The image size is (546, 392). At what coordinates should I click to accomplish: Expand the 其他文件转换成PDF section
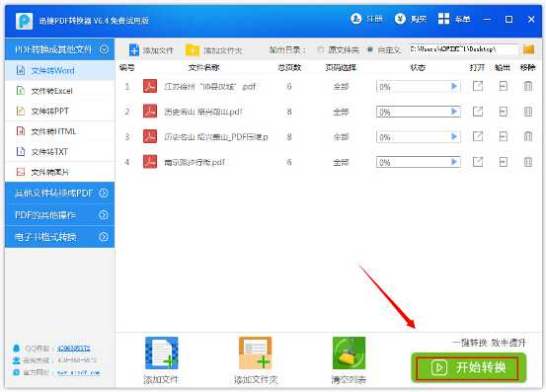tap(59, 193)
